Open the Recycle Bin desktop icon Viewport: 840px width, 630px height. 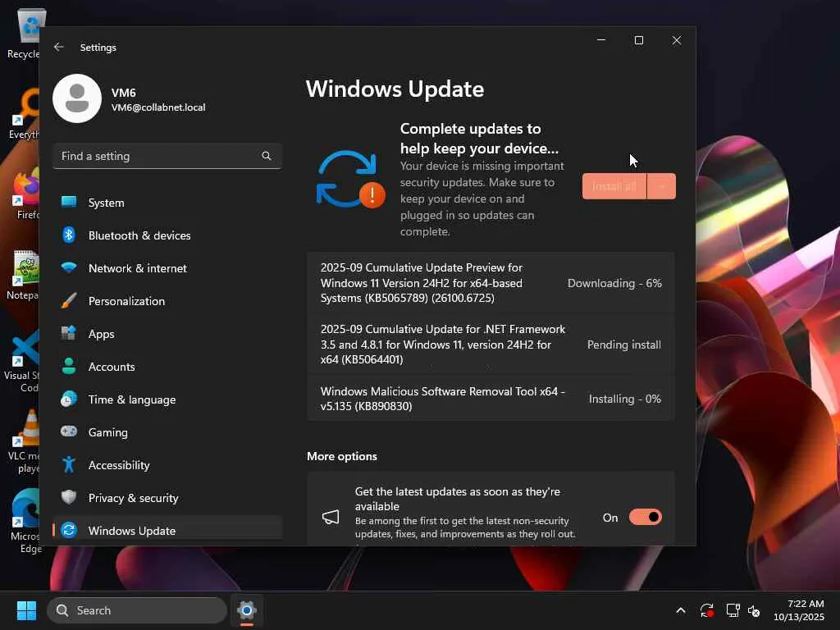[24, 33]
